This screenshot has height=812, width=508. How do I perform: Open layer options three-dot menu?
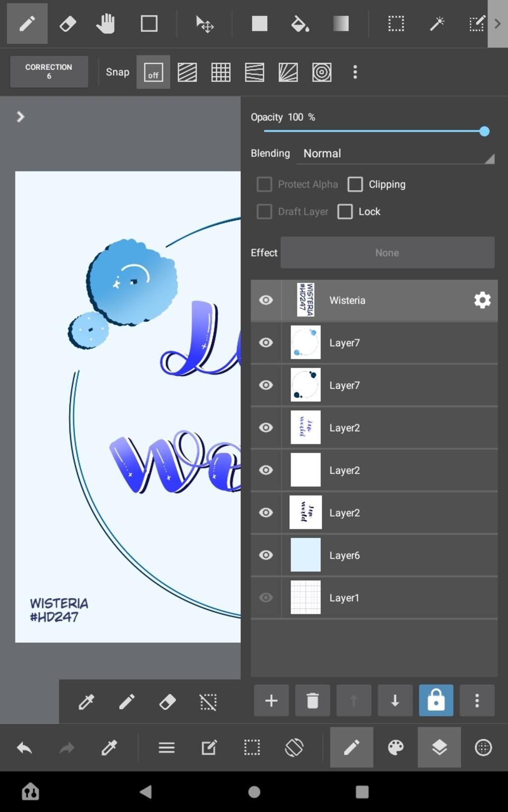pos(477,700)
